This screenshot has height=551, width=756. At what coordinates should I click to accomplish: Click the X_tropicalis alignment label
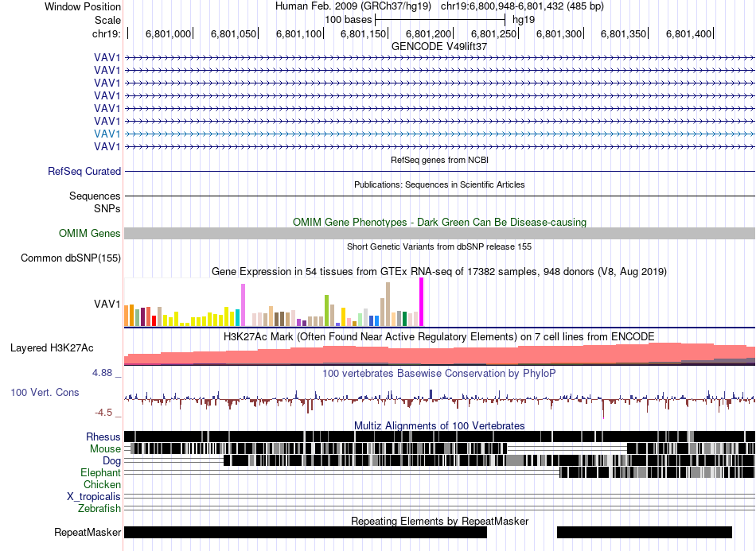(x=94, y=497)
